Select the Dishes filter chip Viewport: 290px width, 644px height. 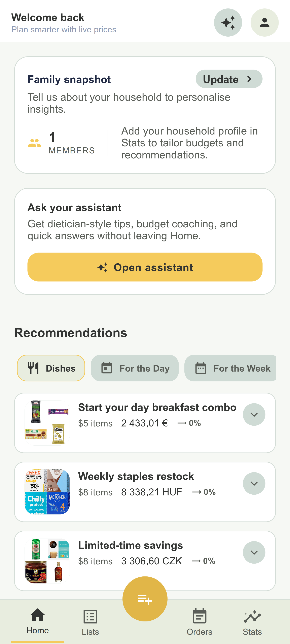coord(51,368)
